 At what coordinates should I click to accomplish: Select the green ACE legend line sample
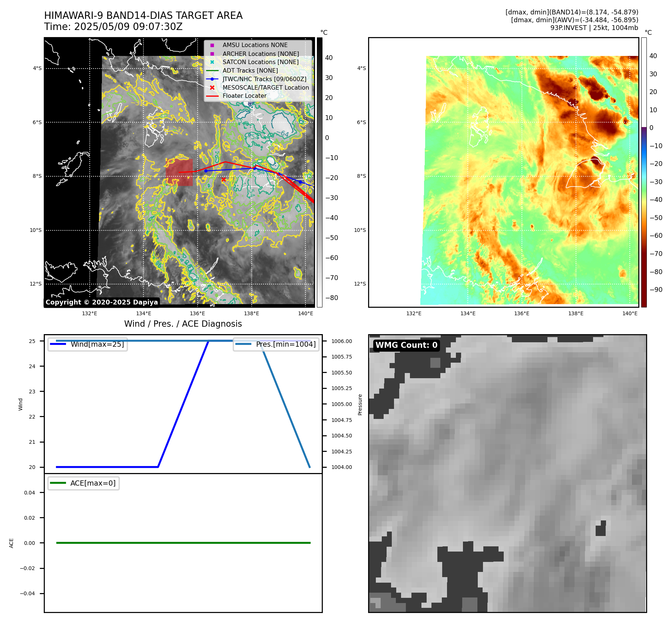(x=57, y=483)
